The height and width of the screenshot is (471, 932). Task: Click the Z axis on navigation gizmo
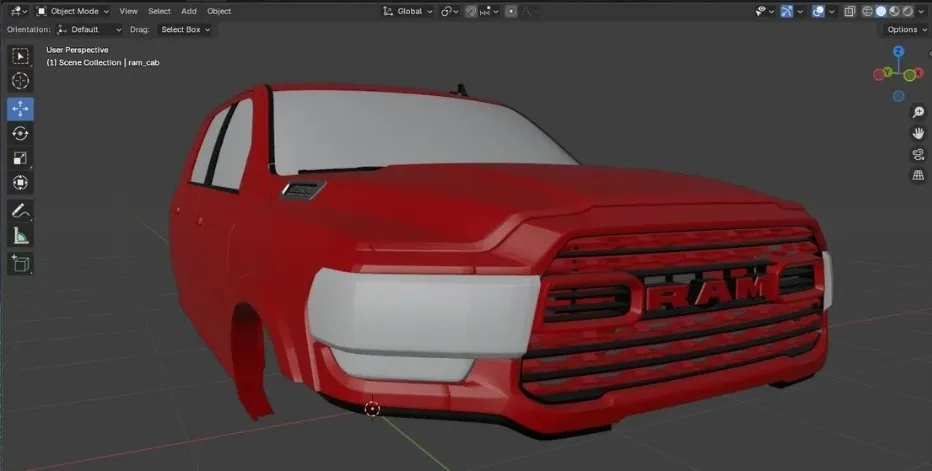tap(898, 52)
